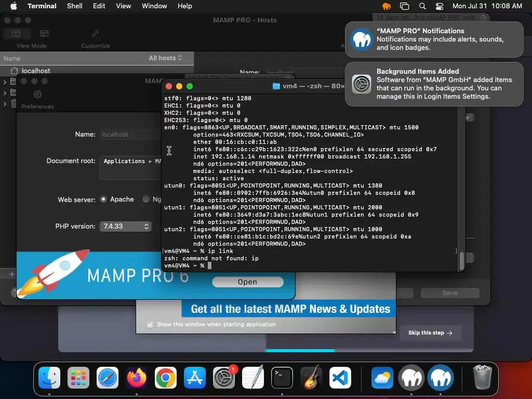
Task: Open the PHP version 7.4.33 dropdown
Action: tap(126, 227)
